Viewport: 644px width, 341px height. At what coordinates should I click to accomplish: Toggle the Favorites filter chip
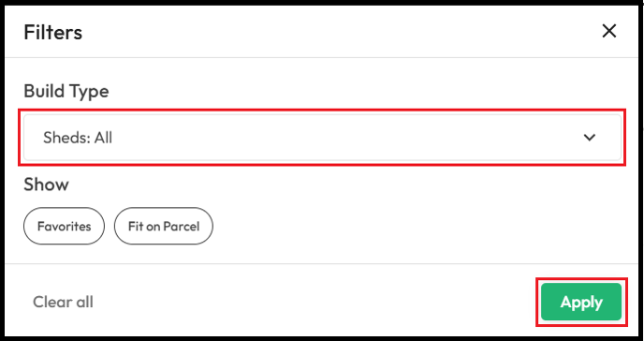pyautogui.click(x=64, y=226)
